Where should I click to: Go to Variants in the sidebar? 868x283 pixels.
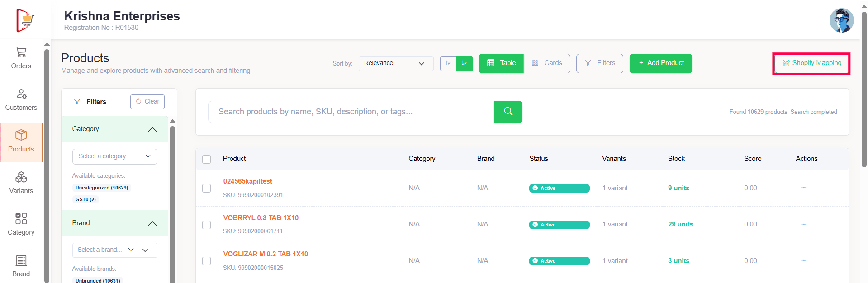(21, 177)
